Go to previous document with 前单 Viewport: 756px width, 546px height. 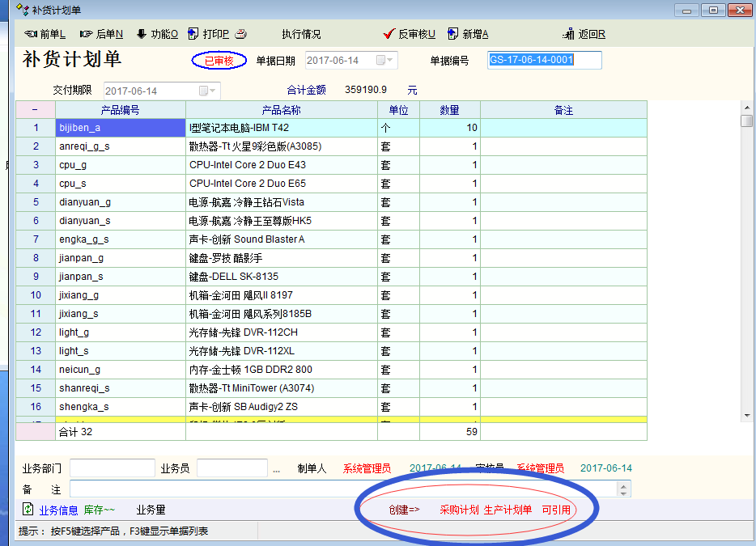click(45, 34)
